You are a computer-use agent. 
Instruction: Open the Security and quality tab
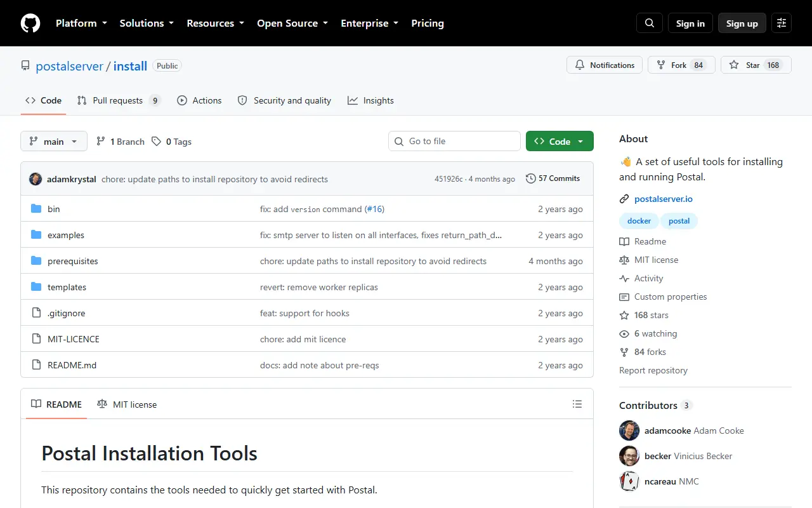284,100
